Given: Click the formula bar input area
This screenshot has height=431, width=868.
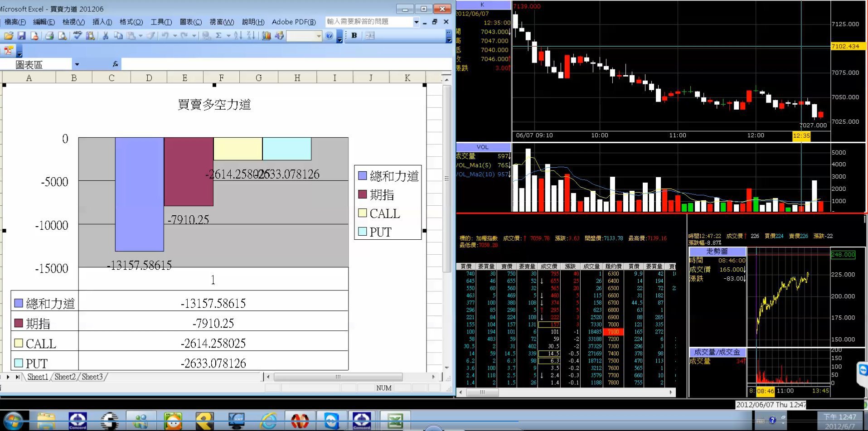Looking at the screenshot, I should click(286, 64).
